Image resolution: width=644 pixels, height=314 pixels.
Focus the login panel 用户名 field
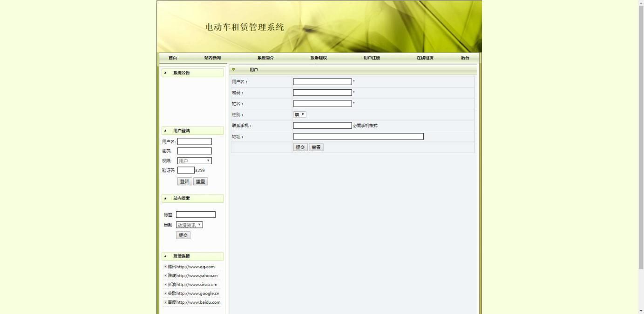pyautogui.click(x=194, y=141)
